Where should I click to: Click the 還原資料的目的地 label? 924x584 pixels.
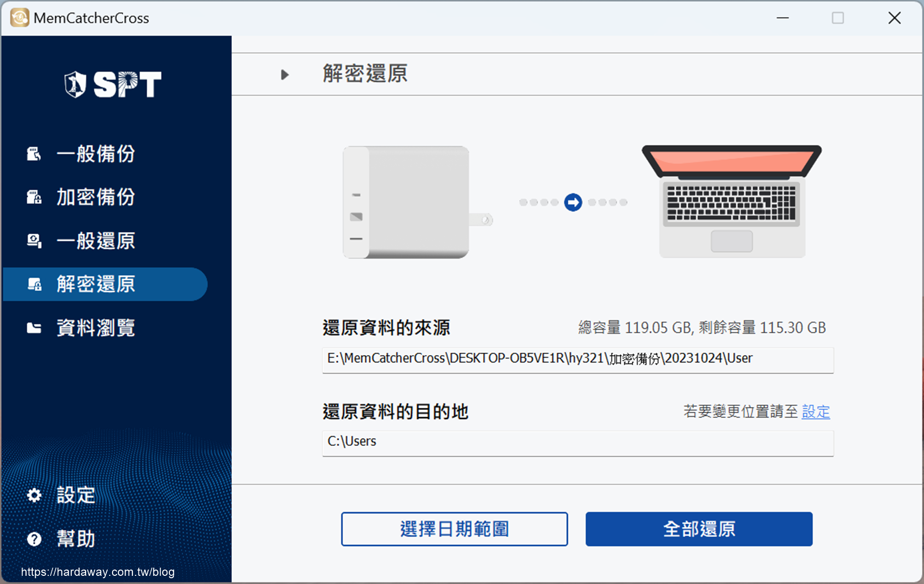396,412
